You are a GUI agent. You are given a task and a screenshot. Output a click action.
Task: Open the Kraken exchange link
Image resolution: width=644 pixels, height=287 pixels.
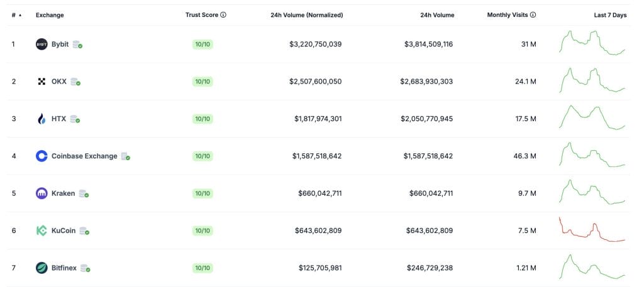(x=64, y=193)
